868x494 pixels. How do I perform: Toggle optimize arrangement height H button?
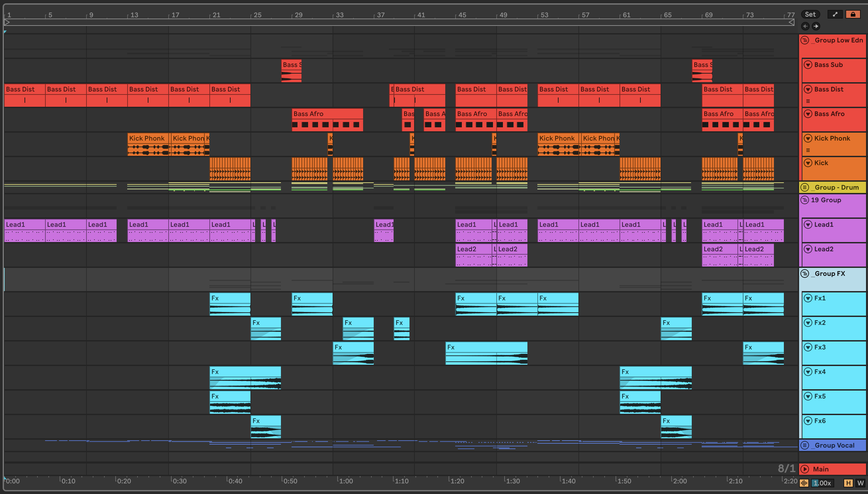848,483
